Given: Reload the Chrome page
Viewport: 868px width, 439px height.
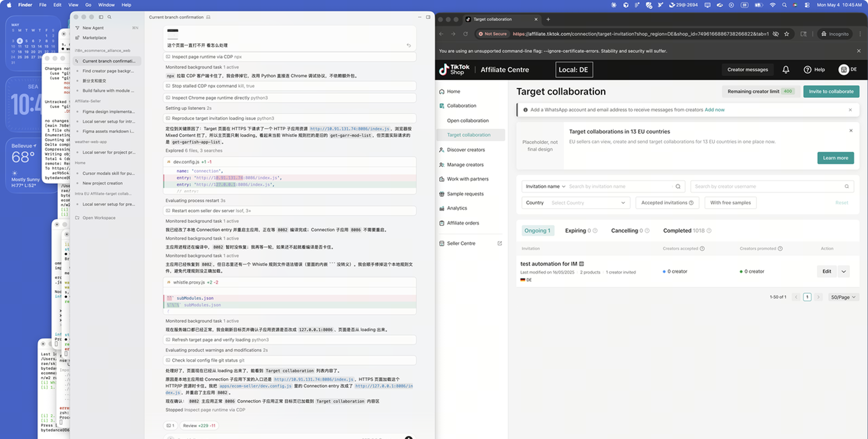Looking at the screenshot, I should click(x=465, y=34).
